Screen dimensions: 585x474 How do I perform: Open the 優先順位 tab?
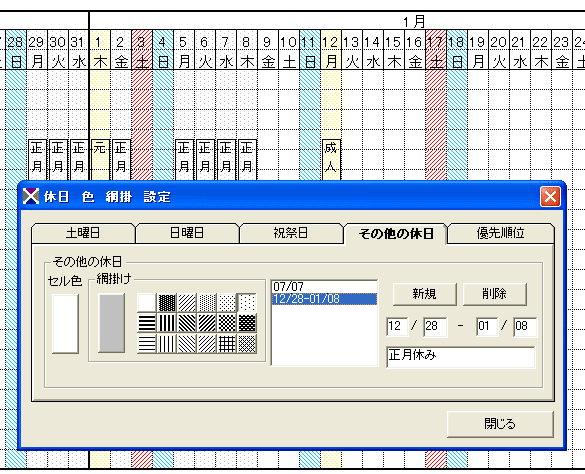pos(500,233)
